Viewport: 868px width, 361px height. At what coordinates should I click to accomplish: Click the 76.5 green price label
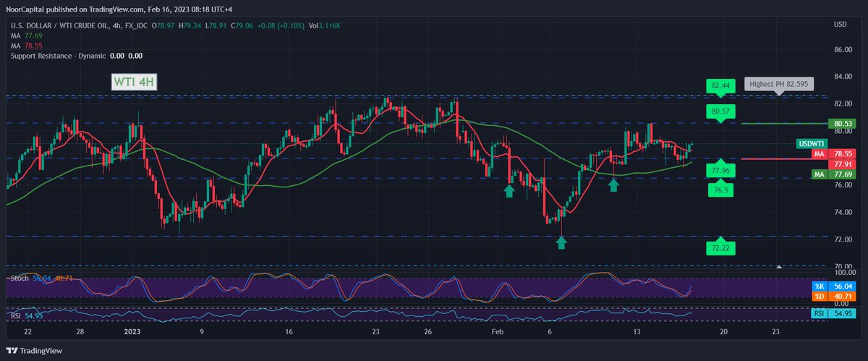tap(720, 189)
